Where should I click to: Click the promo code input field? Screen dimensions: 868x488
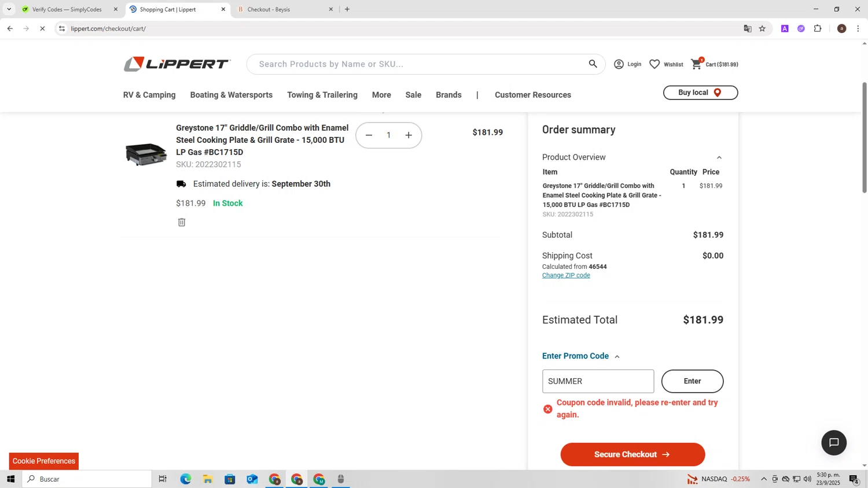tap(598, 381)
